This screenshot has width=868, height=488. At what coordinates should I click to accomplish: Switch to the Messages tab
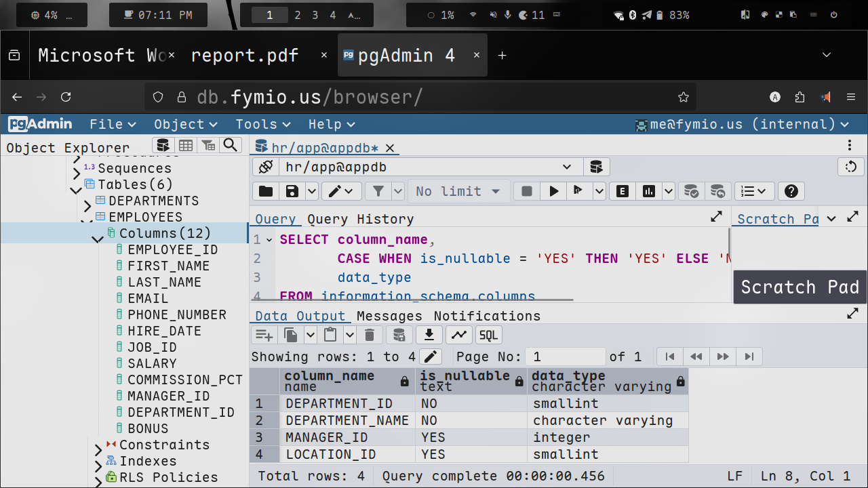click(389, 316)
